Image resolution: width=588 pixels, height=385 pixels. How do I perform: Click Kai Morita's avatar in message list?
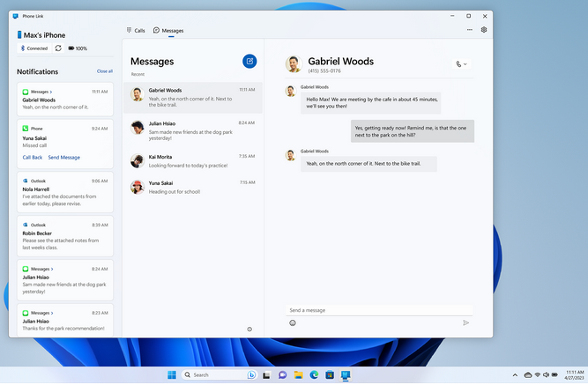pos(138,161)
